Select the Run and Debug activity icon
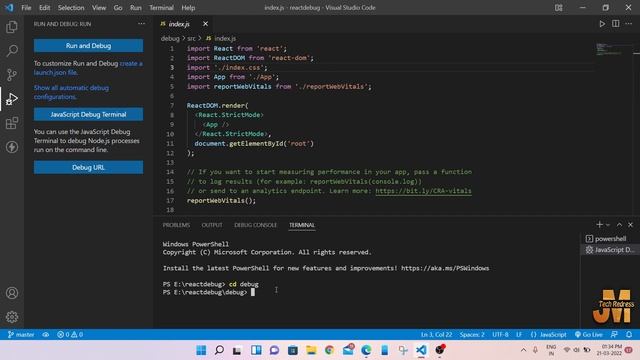The image size is (640, 360). click(x=12, y=99)
